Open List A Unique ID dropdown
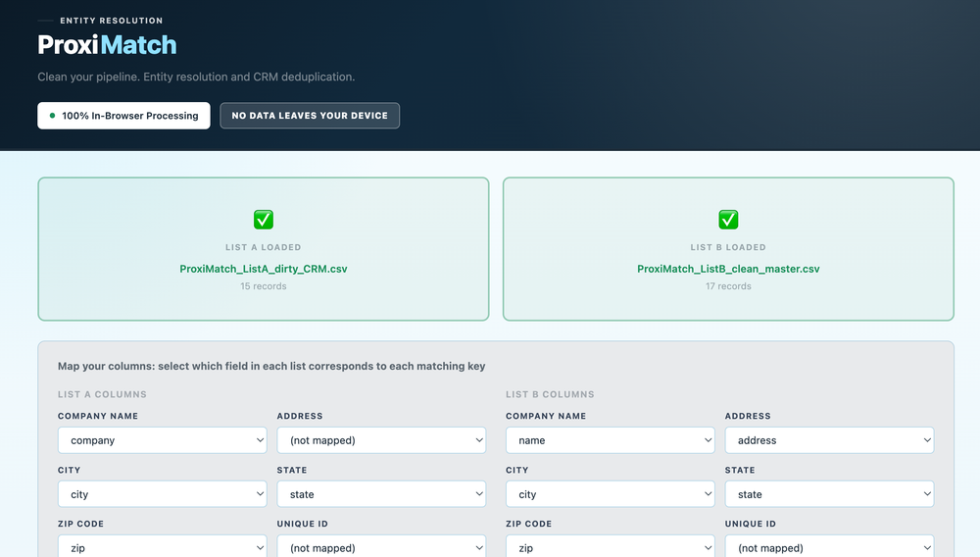The width and height of the screenshot is (980, 557). (x=381, y=546)
